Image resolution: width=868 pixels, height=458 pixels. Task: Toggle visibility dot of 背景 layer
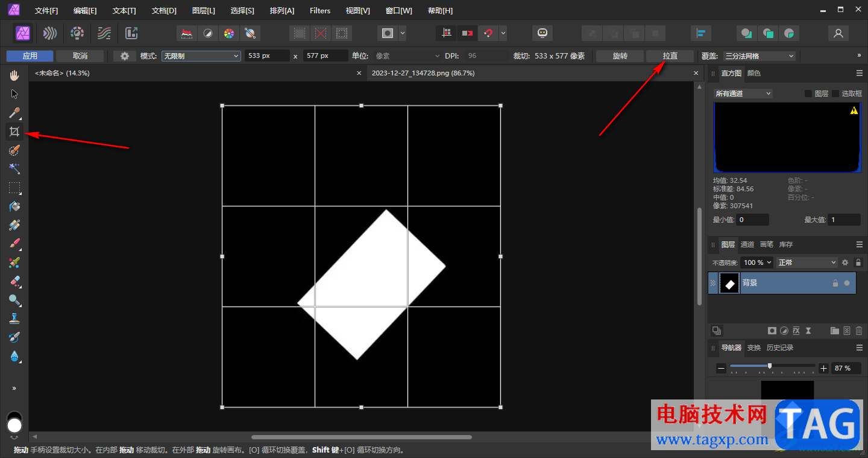coord(847,283)
